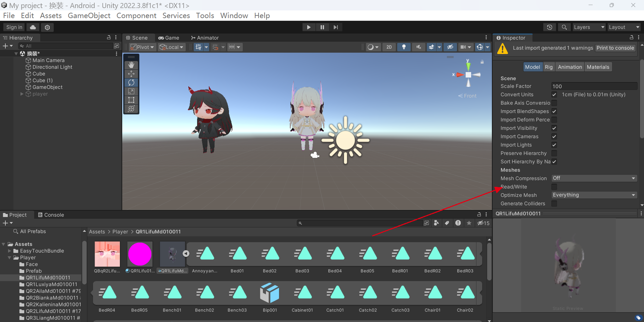Click the Print to console button
The width and height of the screenshot is (644, 322).
615,48
